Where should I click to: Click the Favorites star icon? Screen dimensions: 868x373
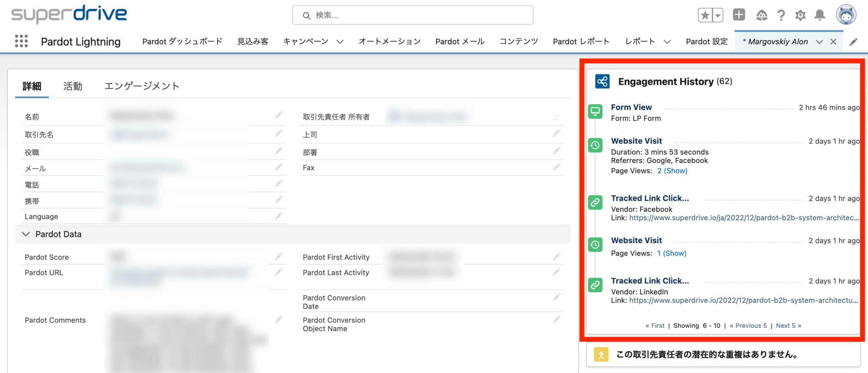click(705, 15)
